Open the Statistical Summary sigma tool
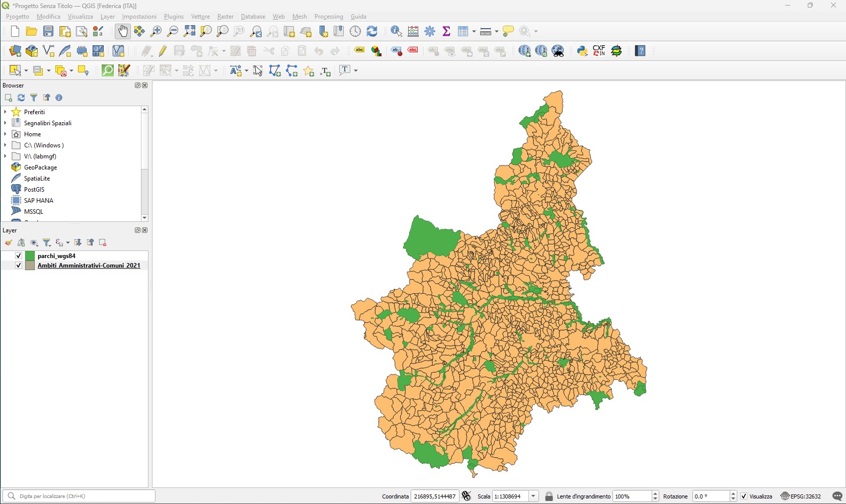The image size is (846, 504). (x=446, y=31)
